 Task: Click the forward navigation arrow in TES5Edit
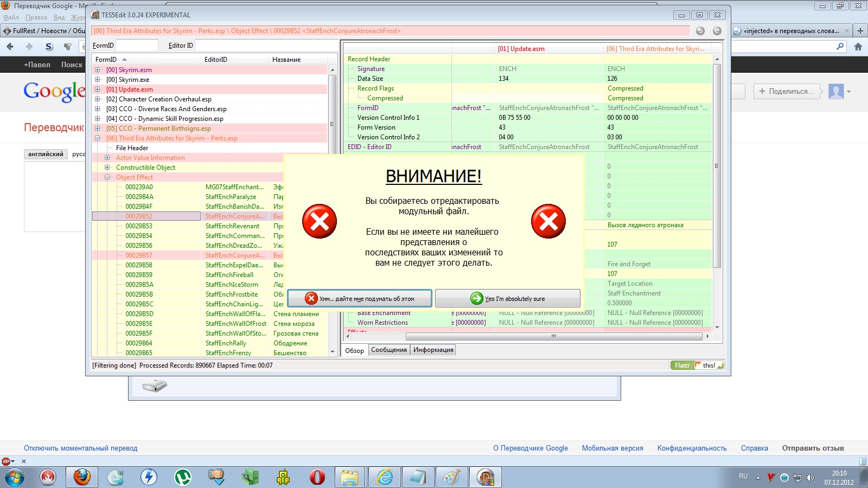pyautogui.click(x=717, y=31)
